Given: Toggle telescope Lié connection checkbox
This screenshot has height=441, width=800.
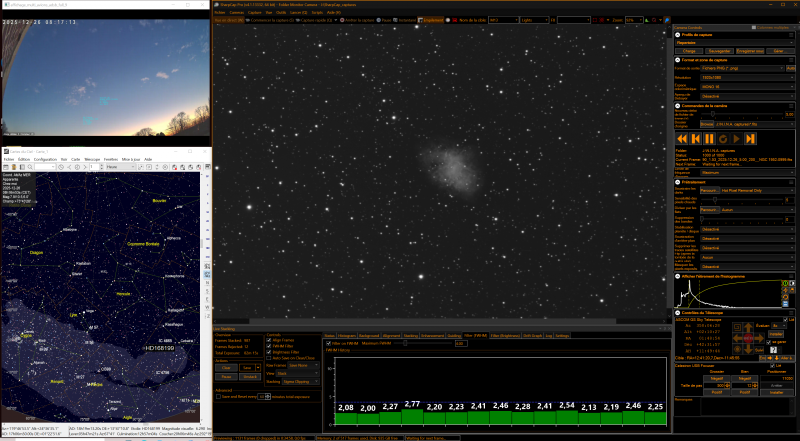Looking at the screenshot, I should point(785,320).
